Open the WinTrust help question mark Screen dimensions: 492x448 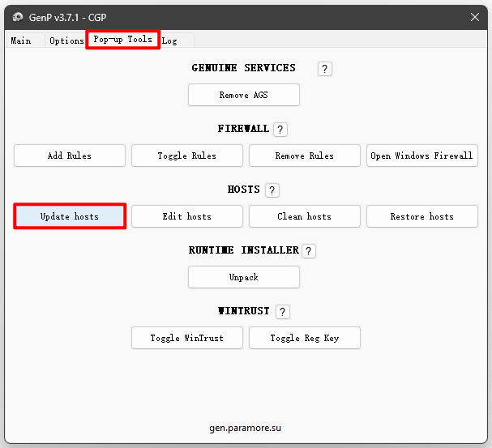pos(282,312)
